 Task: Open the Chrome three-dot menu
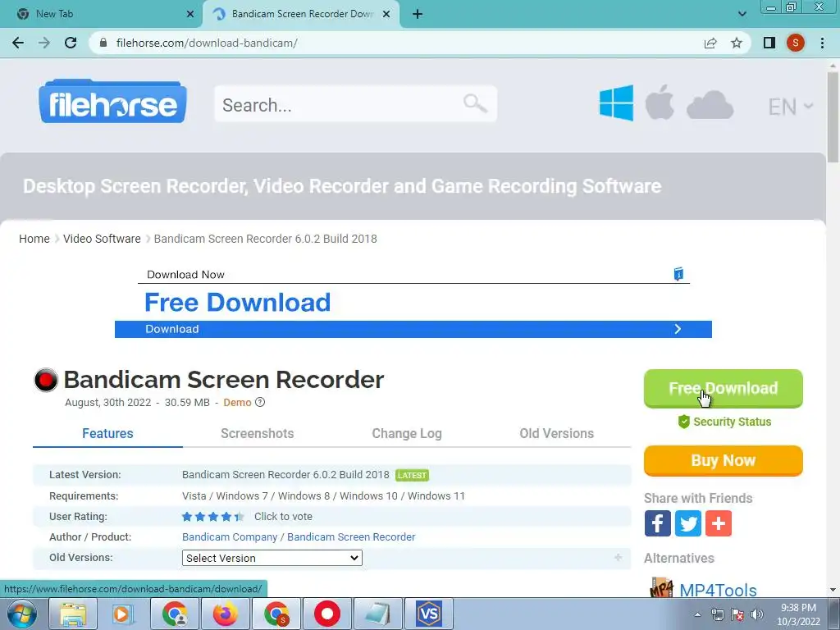pos(822,43)
